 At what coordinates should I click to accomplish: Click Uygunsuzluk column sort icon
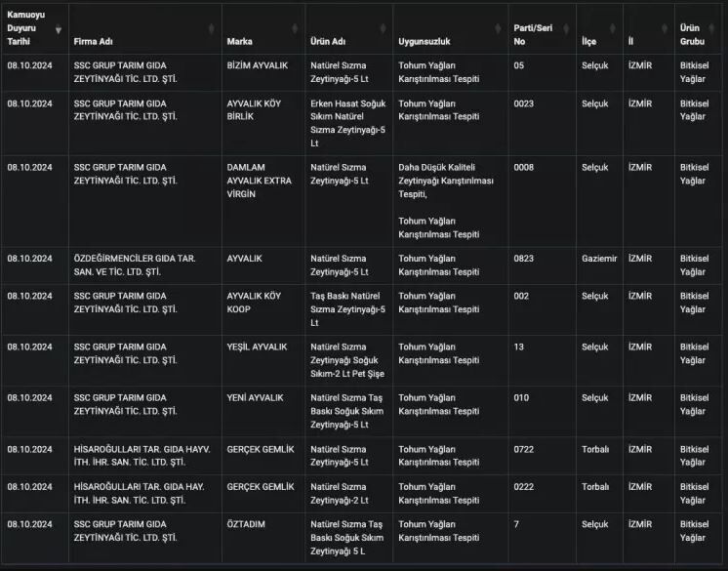pos(498,29)
